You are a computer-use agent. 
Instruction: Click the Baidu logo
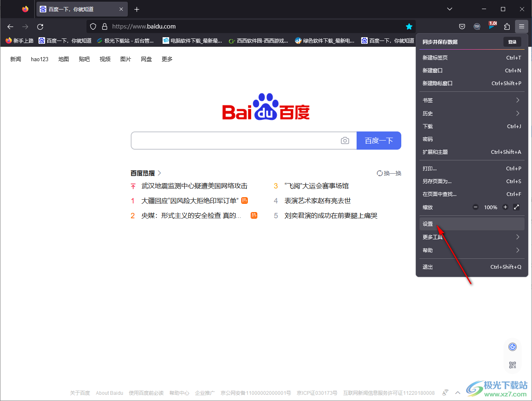click(266, 107)
